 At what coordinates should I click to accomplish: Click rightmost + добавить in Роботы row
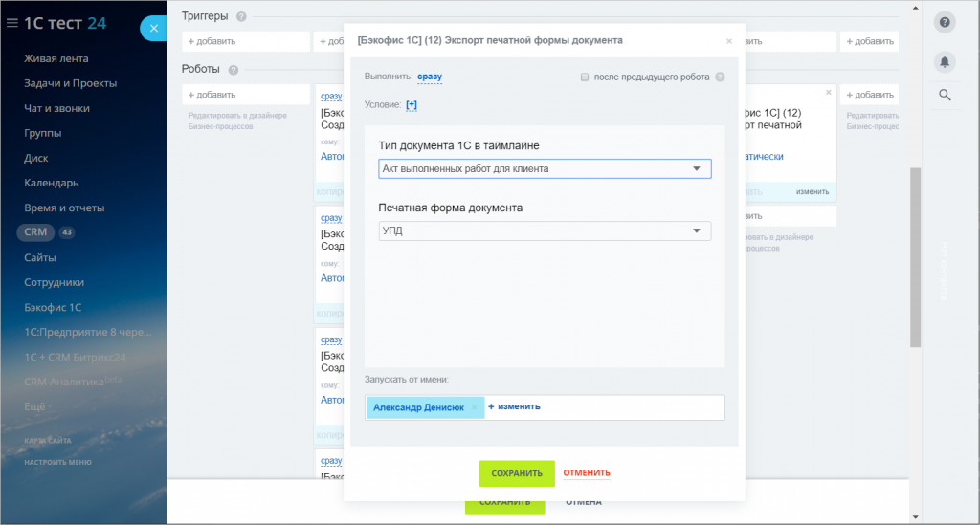[869, 95]
